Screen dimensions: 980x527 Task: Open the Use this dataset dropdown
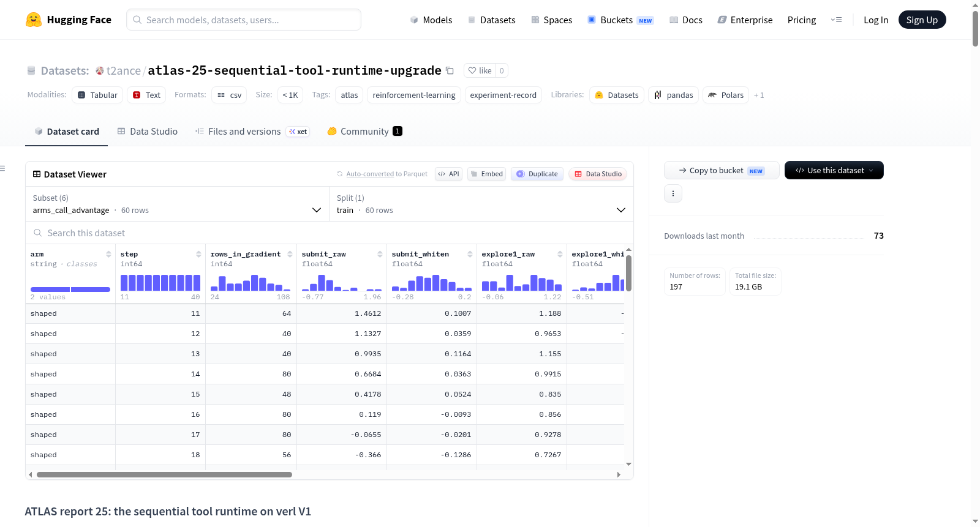[x=834, y=170]
